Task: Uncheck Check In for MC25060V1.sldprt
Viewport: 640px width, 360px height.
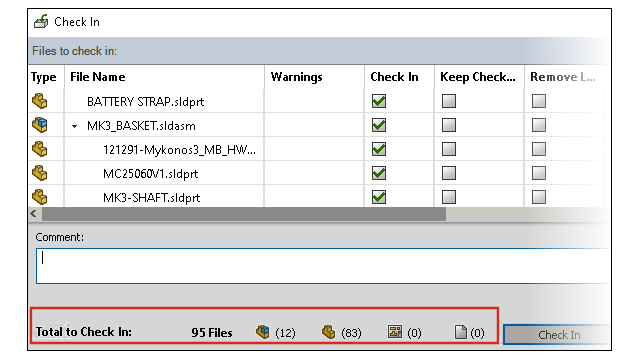Action: (x=379, y=173)
